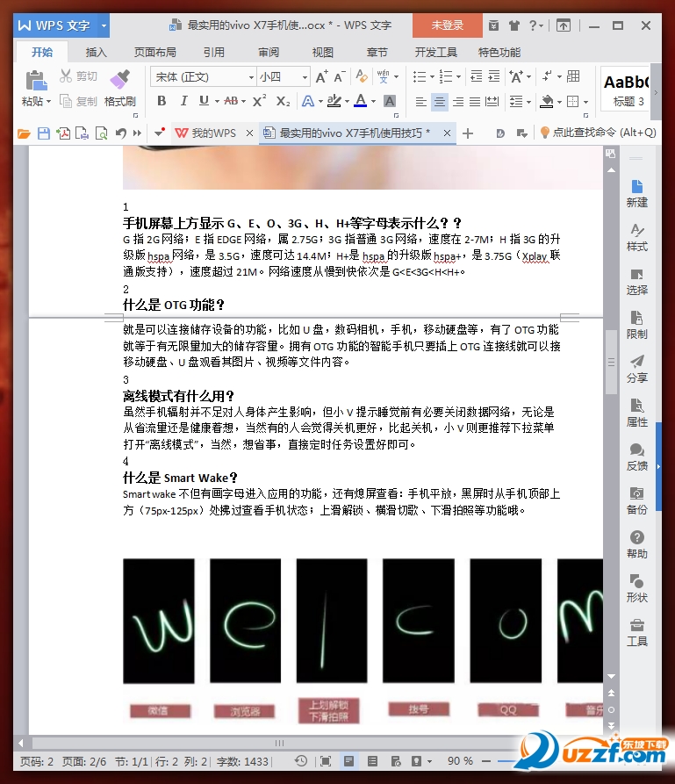Apply text highlight color swatch
675x784 pixels.
click(x=334, y=101)
